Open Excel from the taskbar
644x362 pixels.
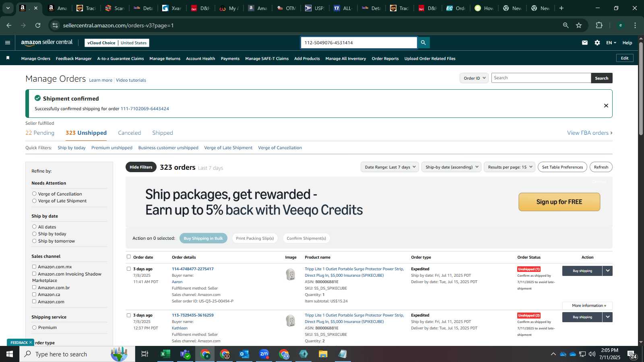coord(165,354)
